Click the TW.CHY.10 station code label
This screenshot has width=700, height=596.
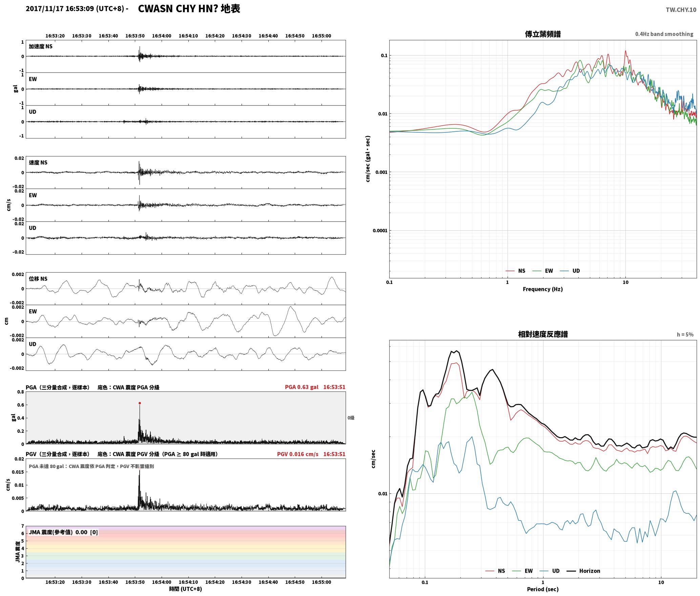point(681,10)
